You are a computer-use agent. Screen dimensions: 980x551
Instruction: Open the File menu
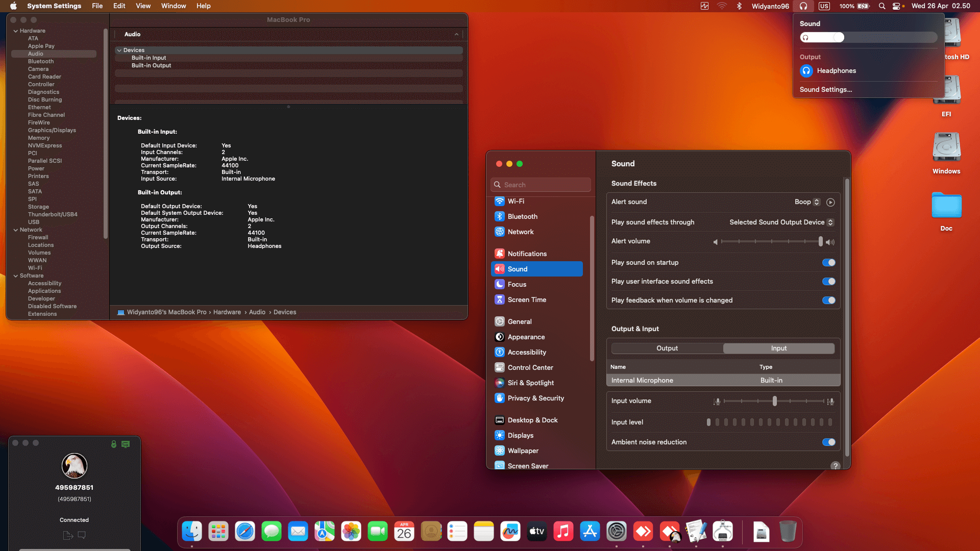coord(97,6)
